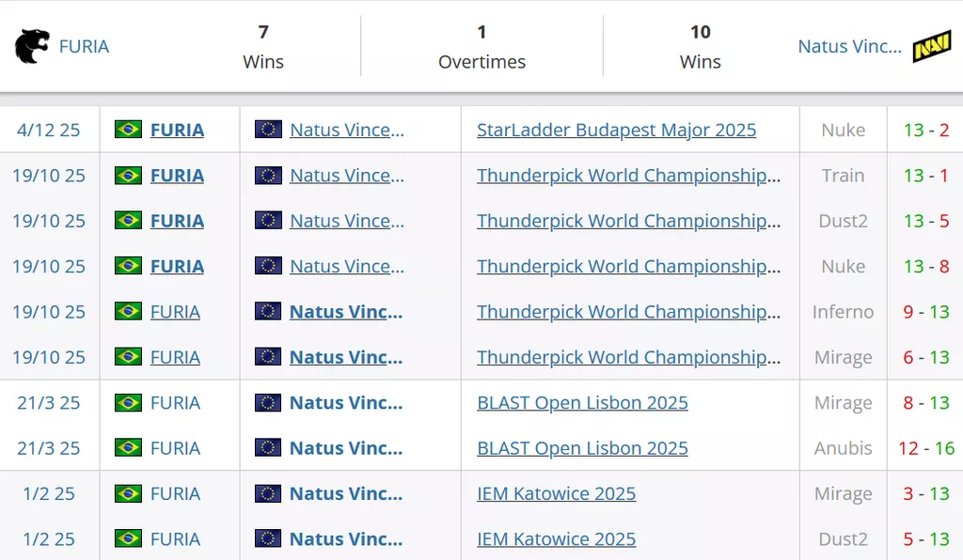963x560 pixels.
Task: Click the 12 - 16 Anubis score
Action: point(925,448)
